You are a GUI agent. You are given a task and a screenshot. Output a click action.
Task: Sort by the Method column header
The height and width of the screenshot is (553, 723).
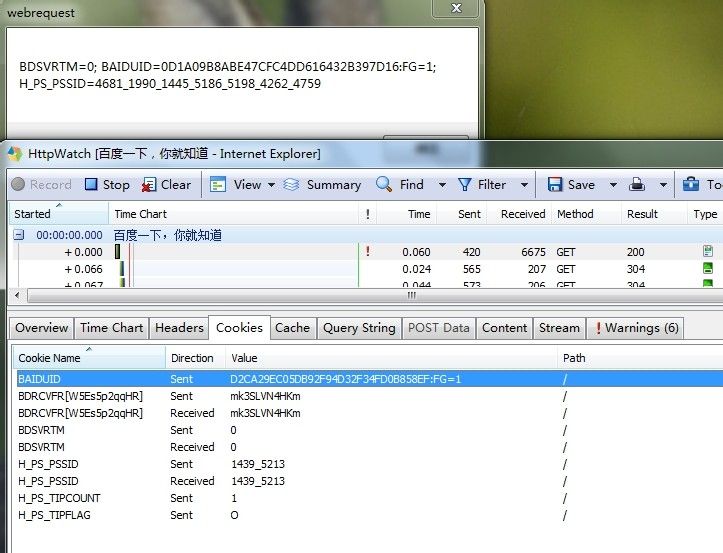586,214
